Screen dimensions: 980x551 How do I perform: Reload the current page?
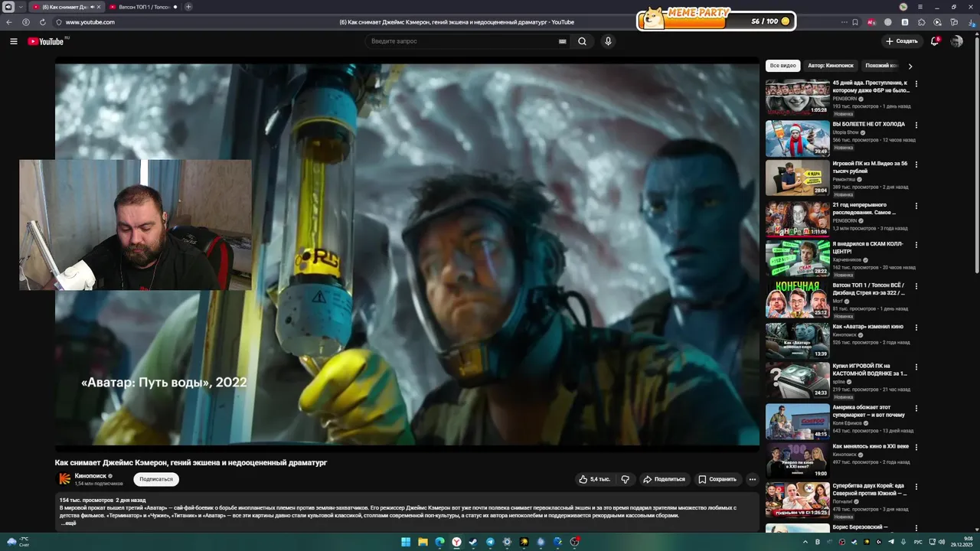43,22
